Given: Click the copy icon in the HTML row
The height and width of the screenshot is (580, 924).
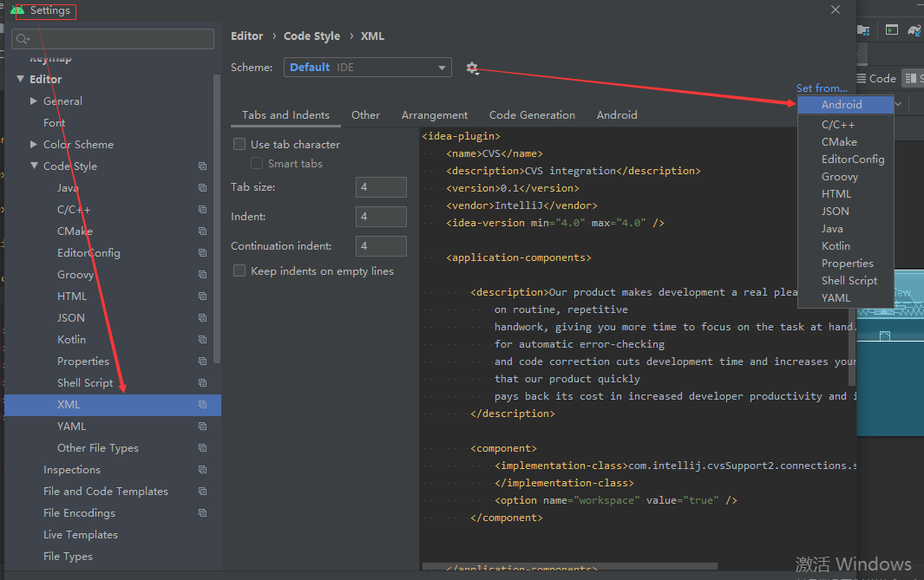Looking at the screenshot, I should coord(203,297).
